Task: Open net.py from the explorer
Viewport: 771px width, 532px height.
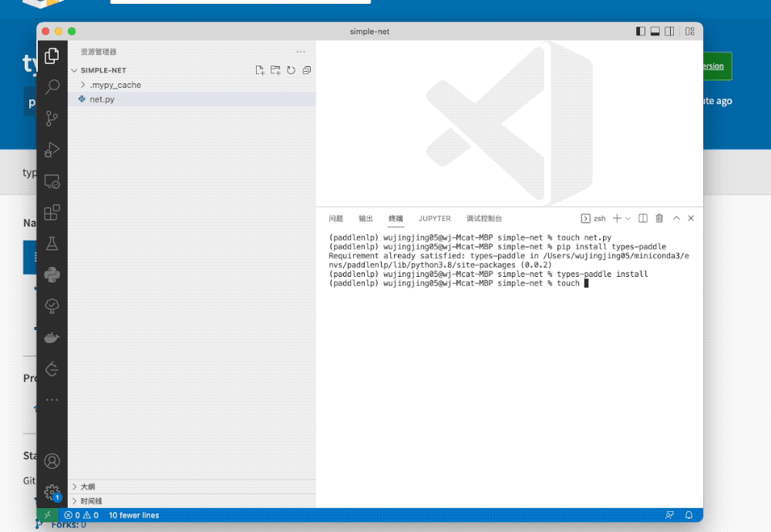Action: click(192, 99)
